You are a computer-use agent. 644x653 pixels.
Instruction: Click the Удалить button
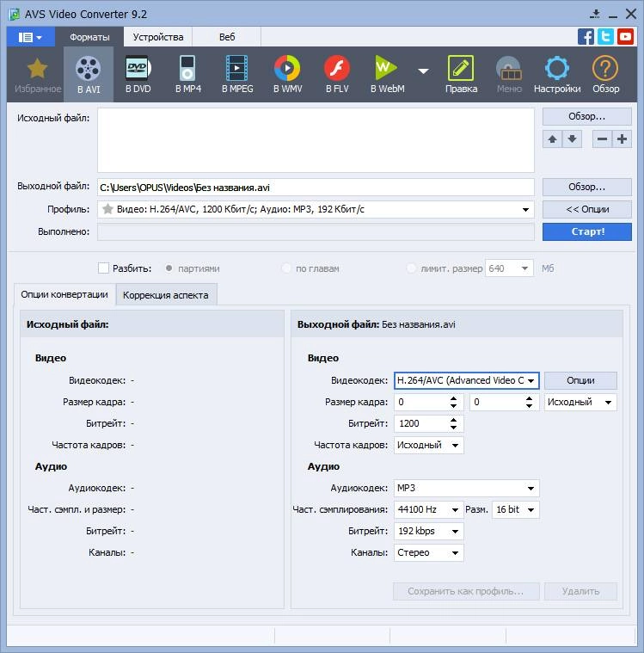(x=580, y=591)
